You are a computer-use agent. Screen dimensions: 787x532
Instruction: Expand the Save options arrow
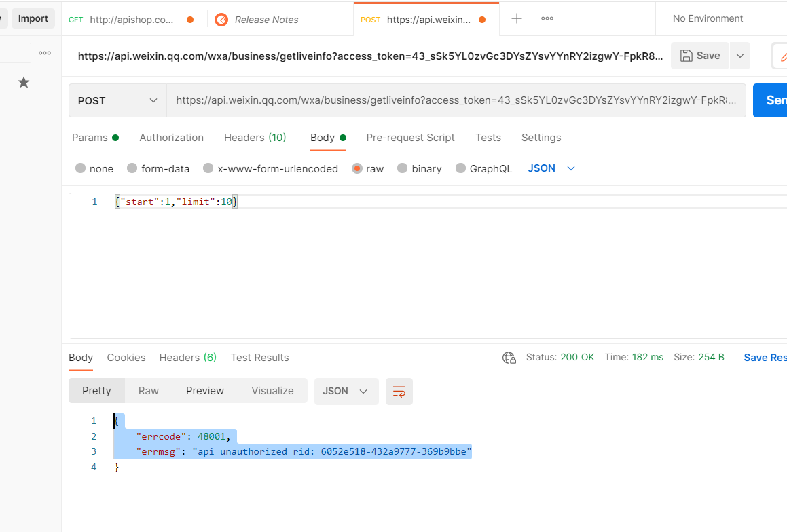[x=740, y=56]
